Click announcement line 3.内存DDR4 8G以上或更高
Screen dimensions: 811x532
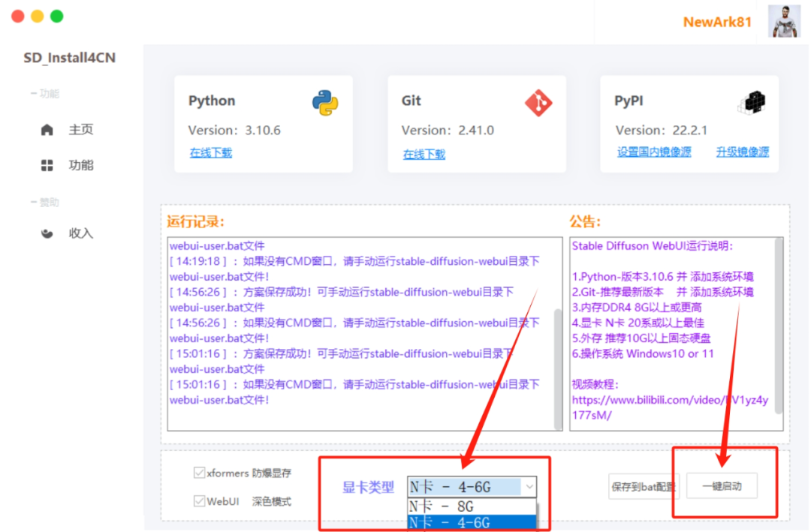pyautogui.click(x=637, y=308)
